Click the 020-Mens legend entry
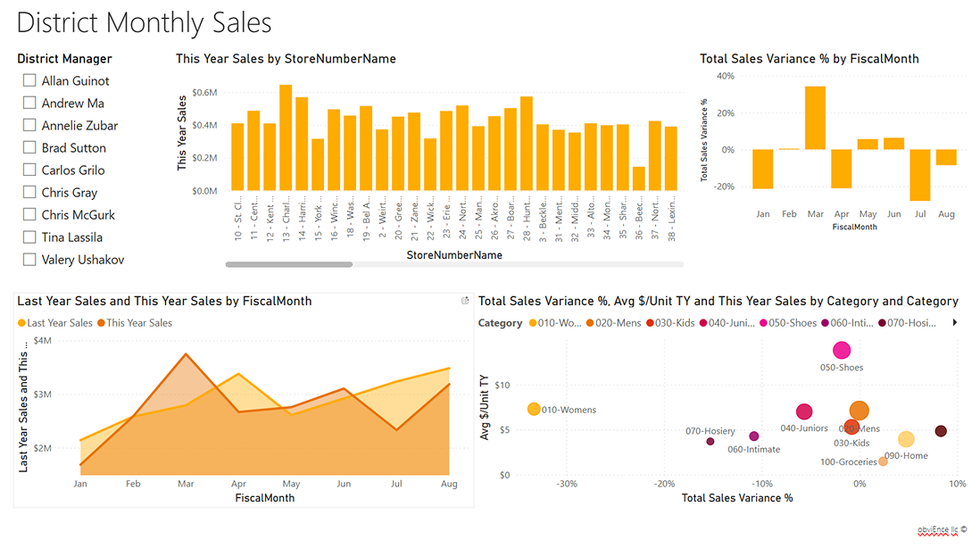 tap(614, 323)
